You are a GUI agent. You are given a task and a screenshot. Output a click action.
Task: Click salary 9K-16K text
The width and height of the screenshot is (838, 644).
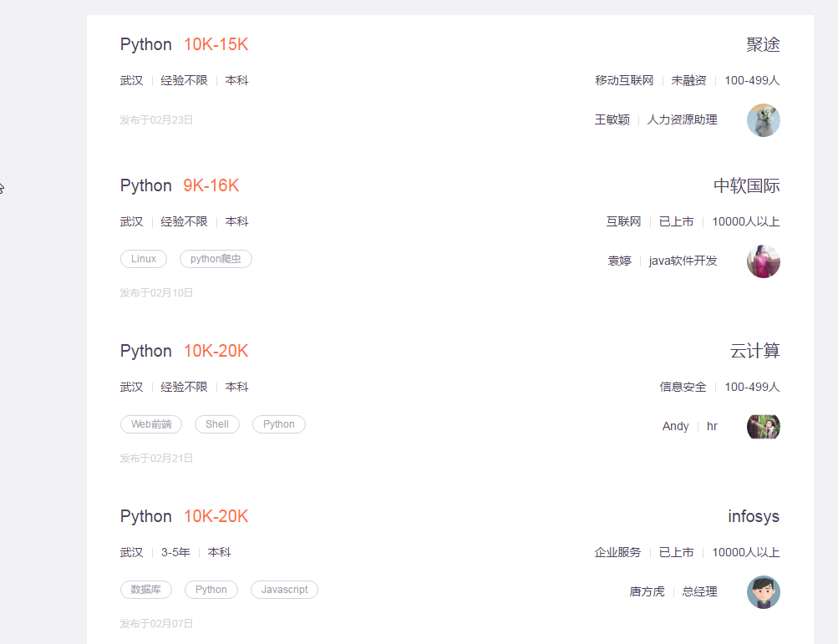point(211,185)
